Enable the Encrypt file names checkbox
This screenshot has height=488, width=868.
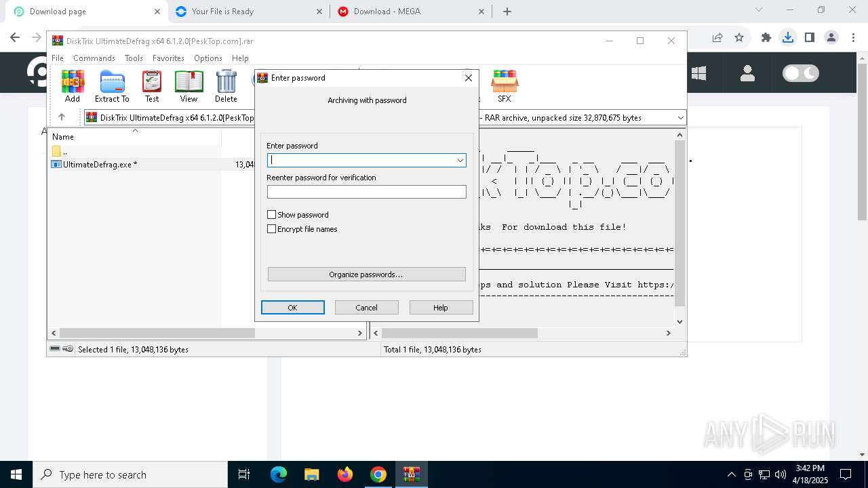272,229
